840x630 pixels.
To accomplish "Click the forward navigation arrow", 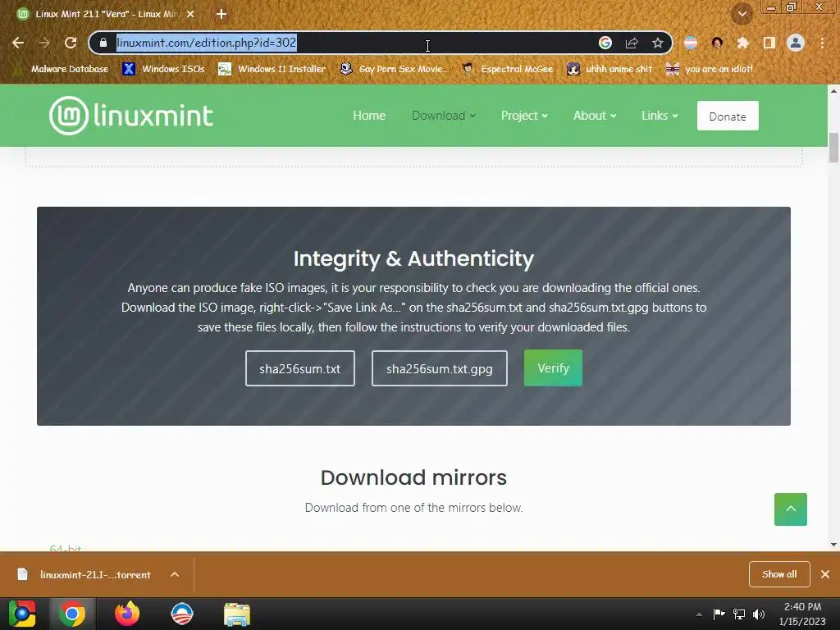I will coord(44,43).
